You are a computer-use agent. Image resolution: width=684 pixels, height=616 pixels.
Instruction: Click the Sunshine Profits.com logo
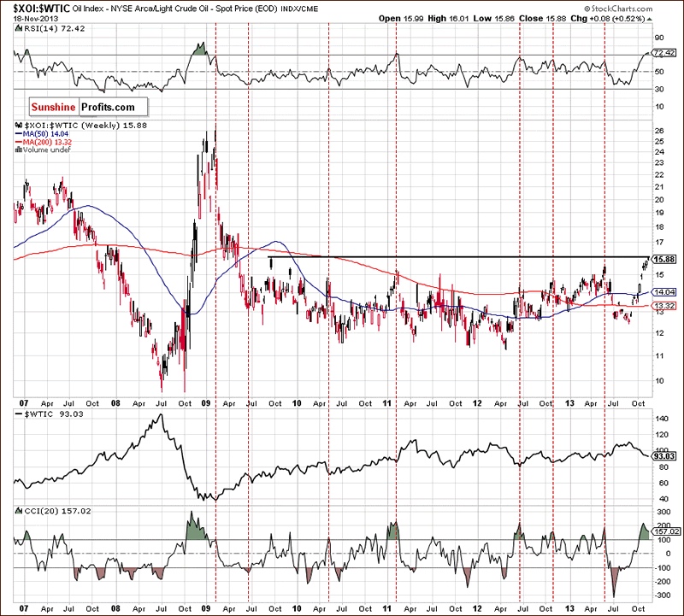(x=83, y=108)
